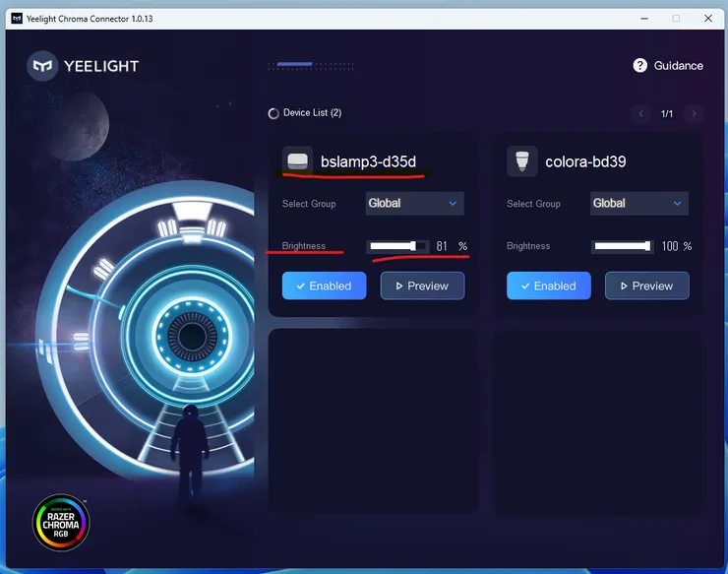Click the bslamp3-d35d bedside lamp icon
Screen dimensions: 728x574
click(297, 161)
